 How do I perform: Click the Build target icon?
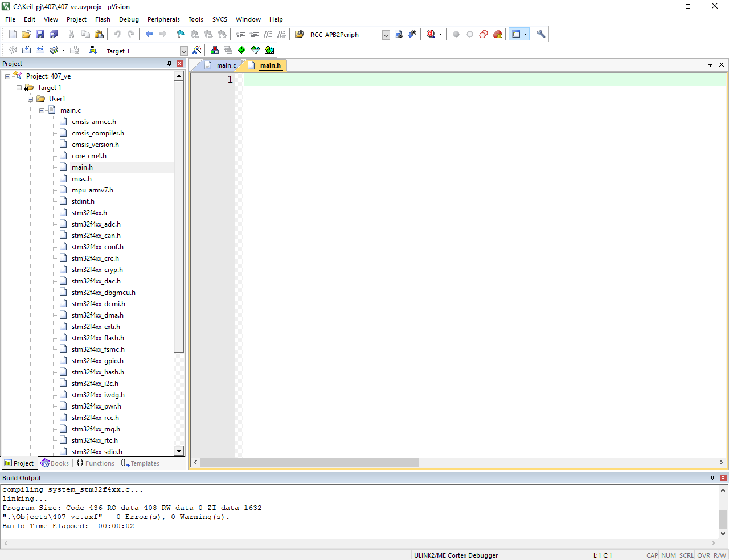(26, 50)
